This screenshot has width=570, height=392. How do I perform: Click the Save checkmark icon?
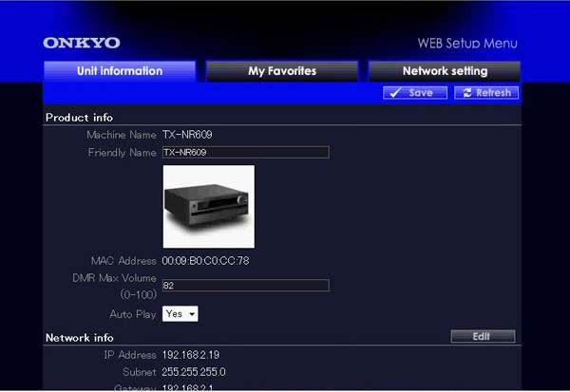(x=395, y=93)
